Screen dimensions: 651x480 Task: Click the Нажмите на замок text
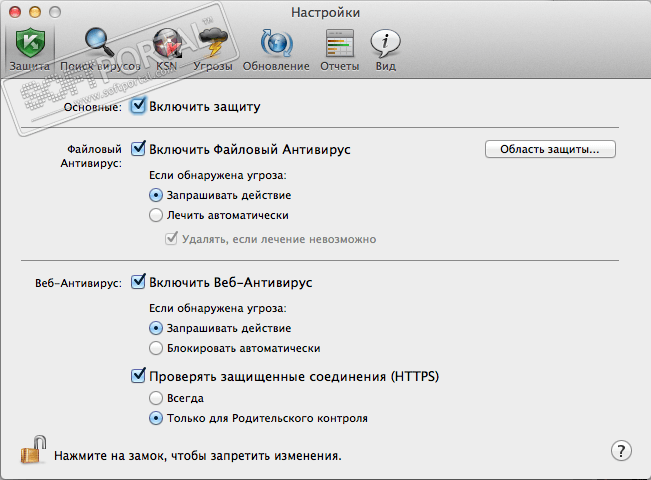point(198,456)
